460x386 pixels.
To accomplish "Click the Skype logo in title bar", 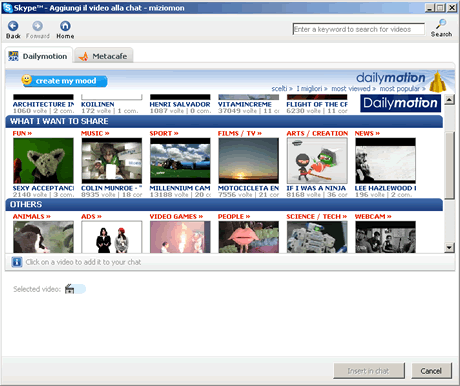I will (x=8, y=8).
